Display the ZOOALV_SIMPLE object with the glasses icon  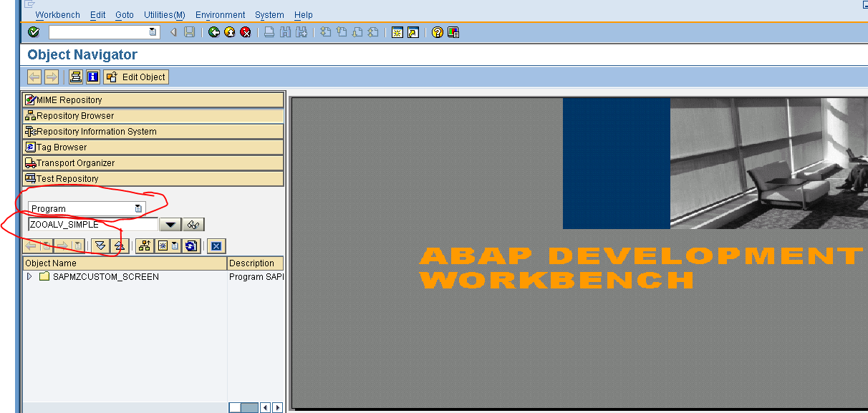point(192,224)
